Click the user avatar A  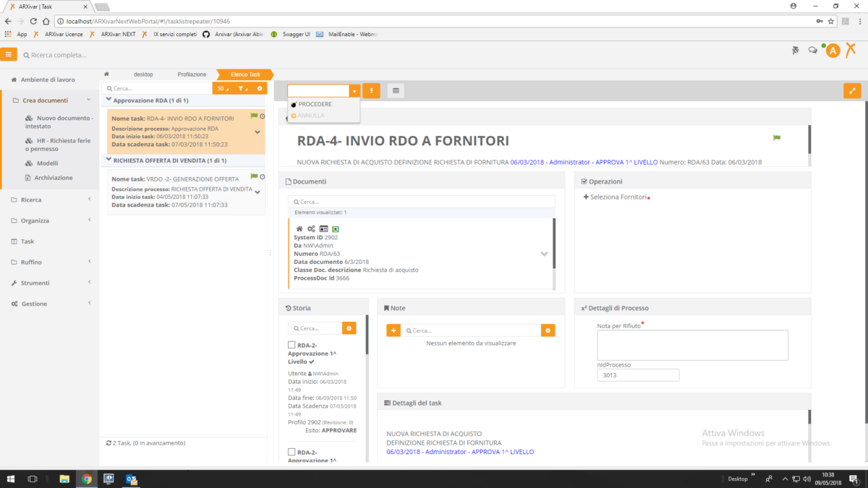(833, 50)
